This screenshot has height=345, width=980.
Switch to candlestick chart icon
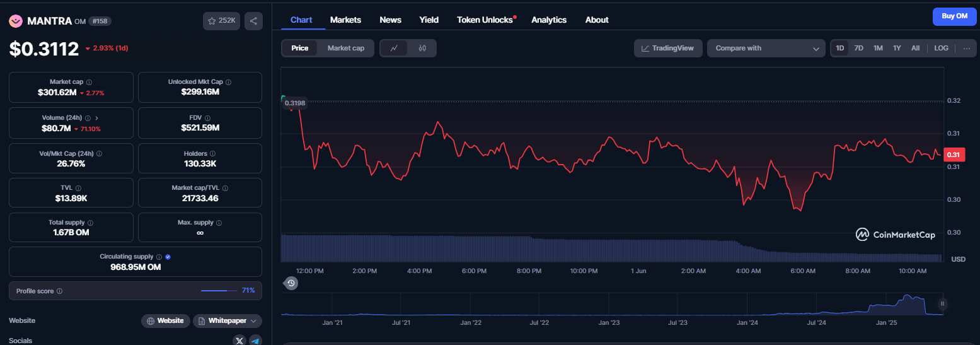[422, 48]
